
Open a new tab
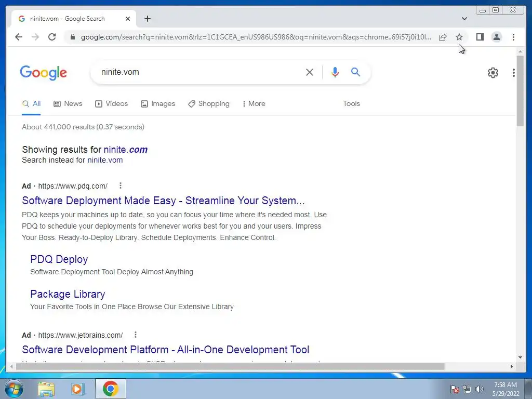[147, 19]
